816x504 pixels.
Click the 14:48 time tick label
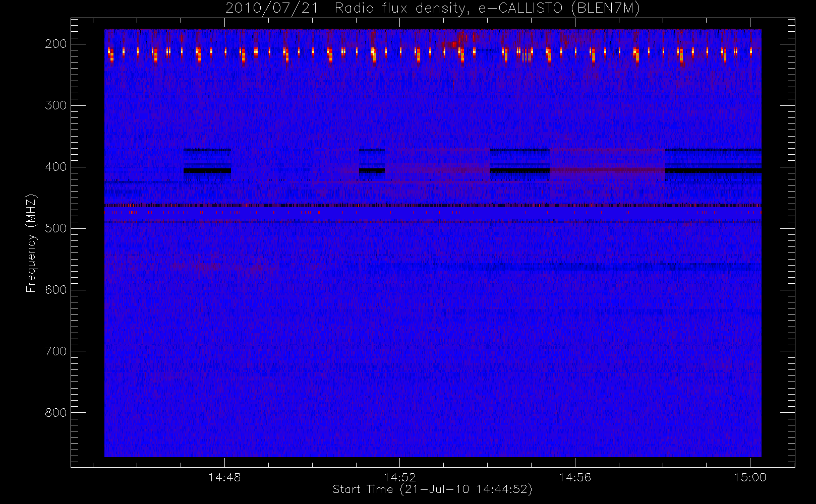[224, 477]
